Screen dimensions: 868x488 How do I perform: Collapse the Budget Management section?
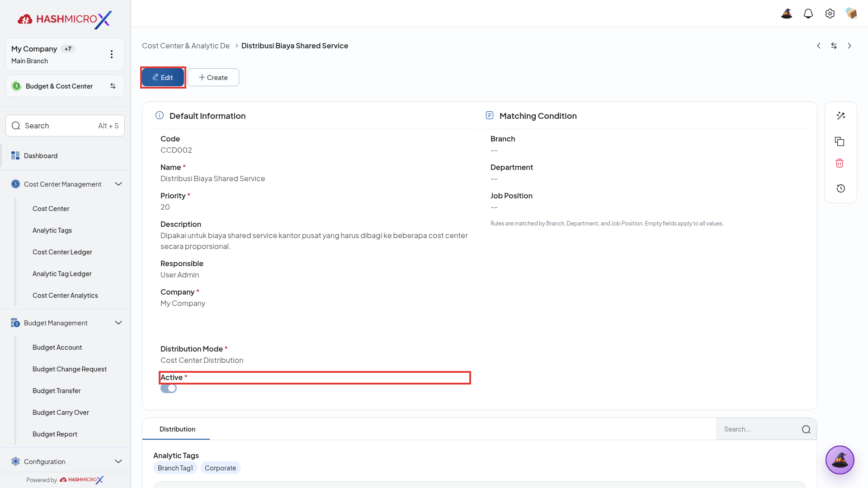118,323
